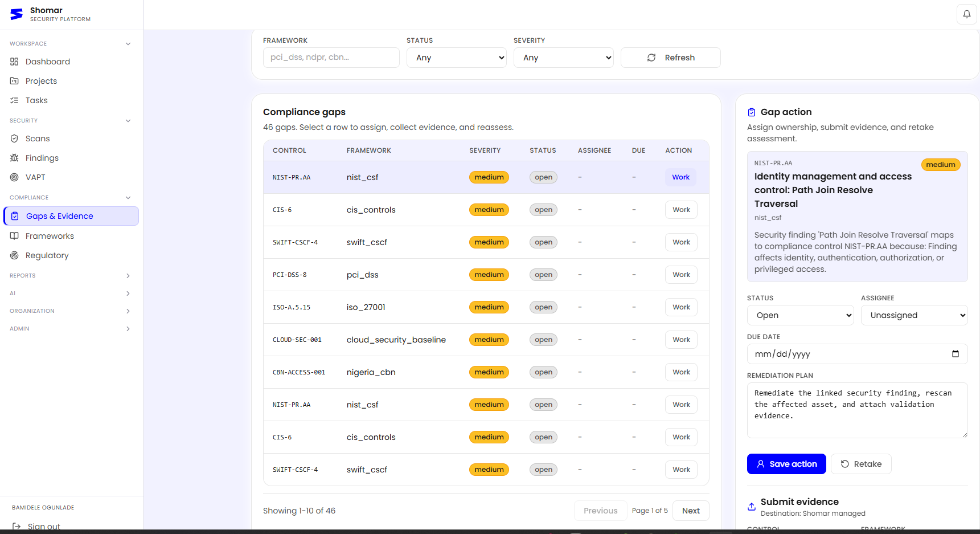Click the Findings bug icon
Screen dimensions: 980x534
[14, 158]
